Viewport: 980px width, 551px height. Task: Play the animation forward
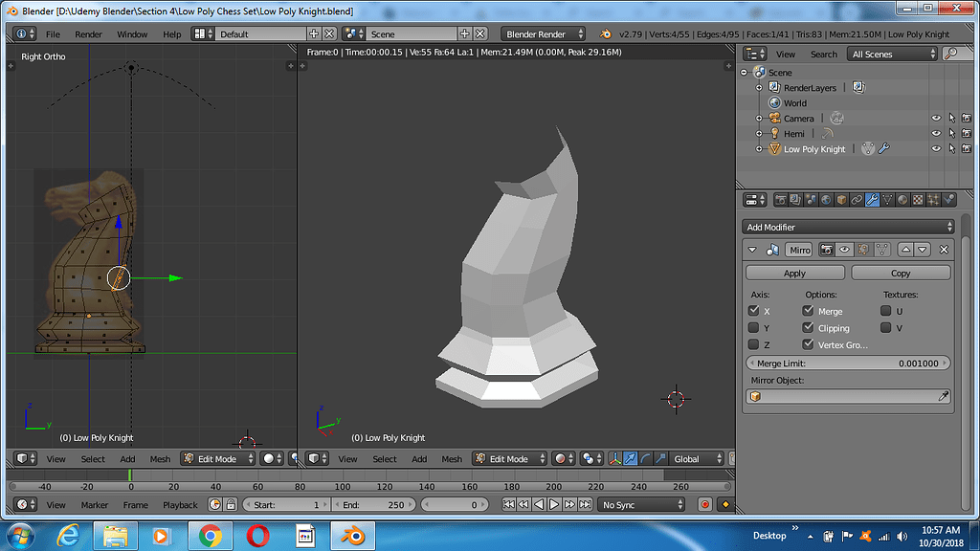(x=554, y=504)
